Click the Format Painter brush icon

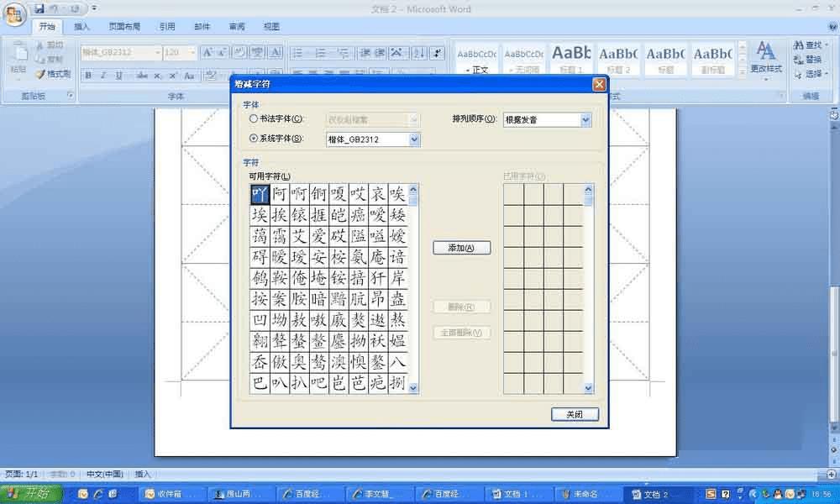pyautogui.click(x=40, y=74)
